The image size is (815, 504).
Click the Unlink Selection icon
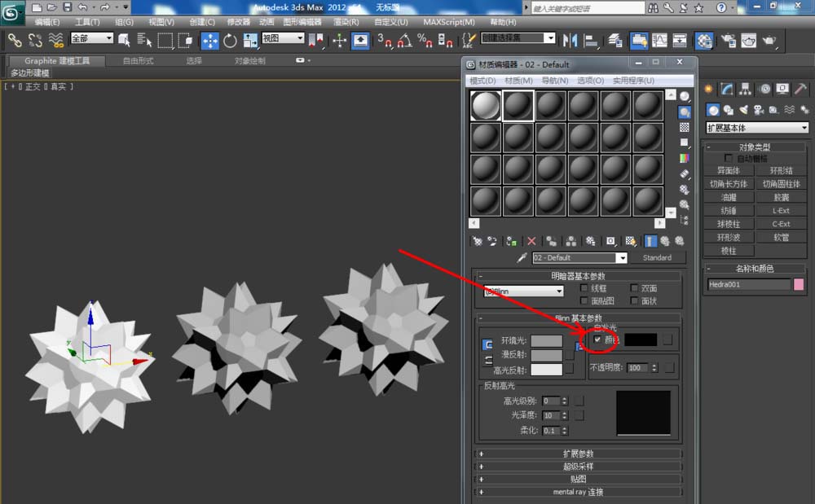point(35,40)
